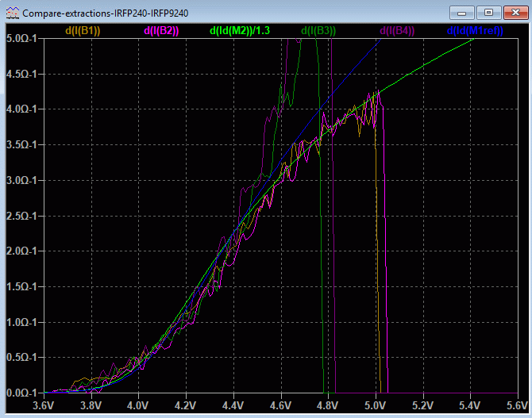The height and width of the screenshot is (418, 532).
Task: Click the 4.4V horizontal axis label
Action: [x=233, y=405]
